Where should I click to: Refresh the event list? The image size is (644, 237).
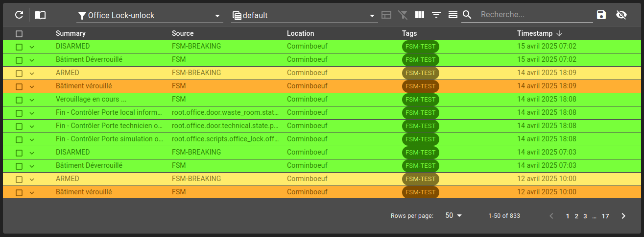pyautogui.click(x=19, y=15)
